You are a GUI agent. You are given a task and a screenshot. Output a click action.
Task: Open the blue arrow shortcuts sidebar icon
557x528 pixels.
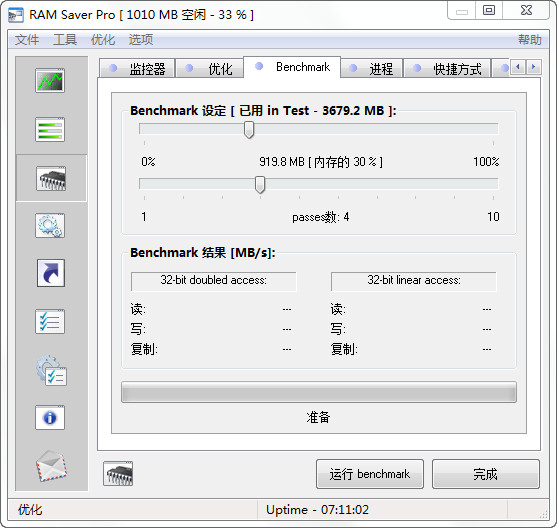(51, 273)
